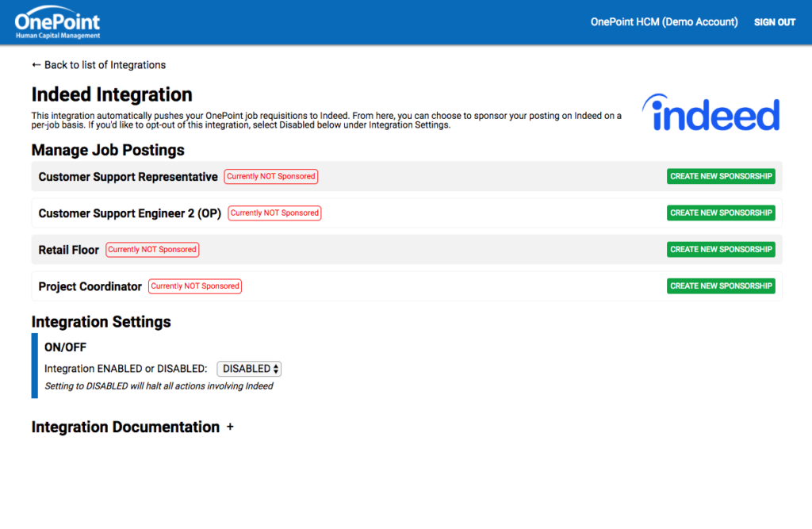This screenshot has height=529, width=812.
Task: Click the Indeed logo image
Action: click(710, 113)
